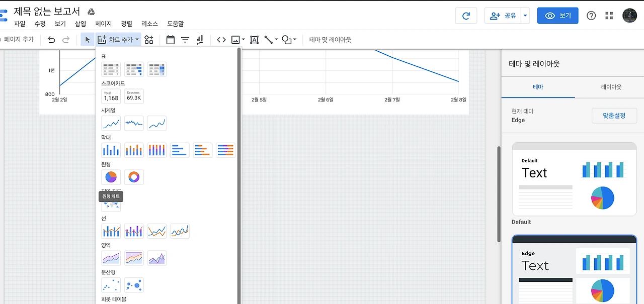Add a data control

pos(200,40)
